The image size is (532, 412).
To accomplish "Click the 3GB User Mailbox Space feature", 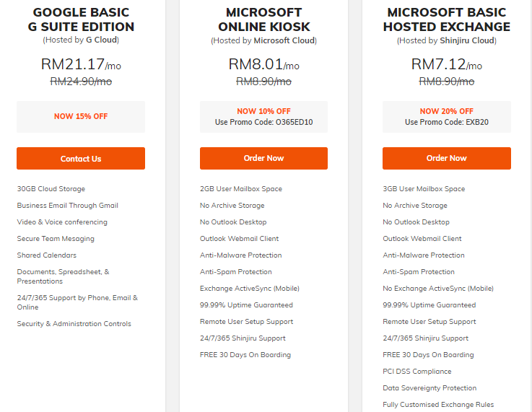I will pos(424,189).
